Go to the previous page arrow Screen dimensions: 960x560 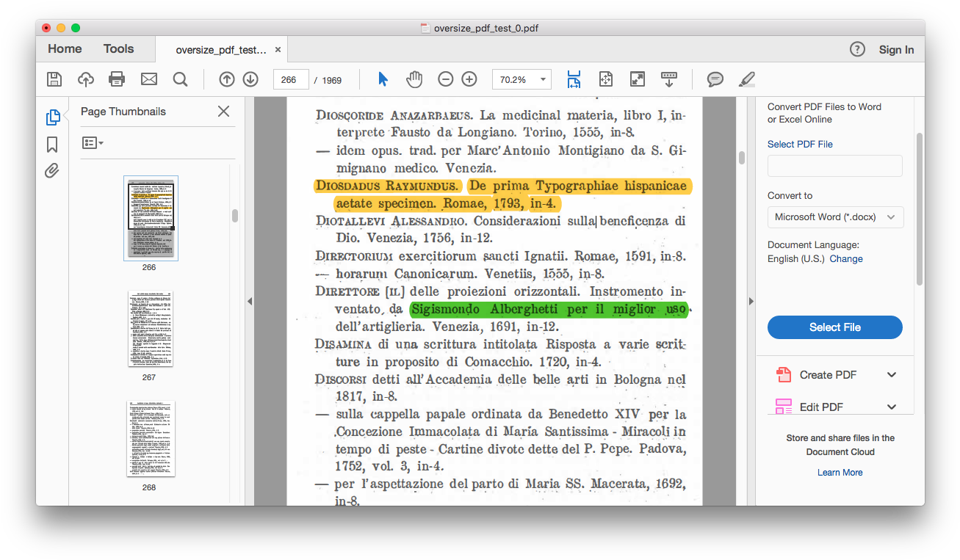click(x=227, y=79)
